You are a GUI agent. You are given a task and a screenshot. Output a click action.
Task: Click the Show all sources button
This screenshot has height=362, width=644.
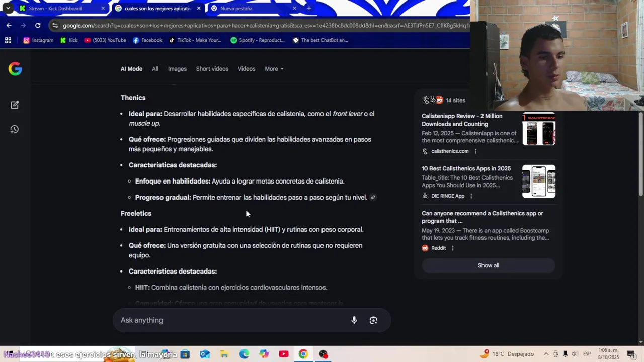pos(489,265)
